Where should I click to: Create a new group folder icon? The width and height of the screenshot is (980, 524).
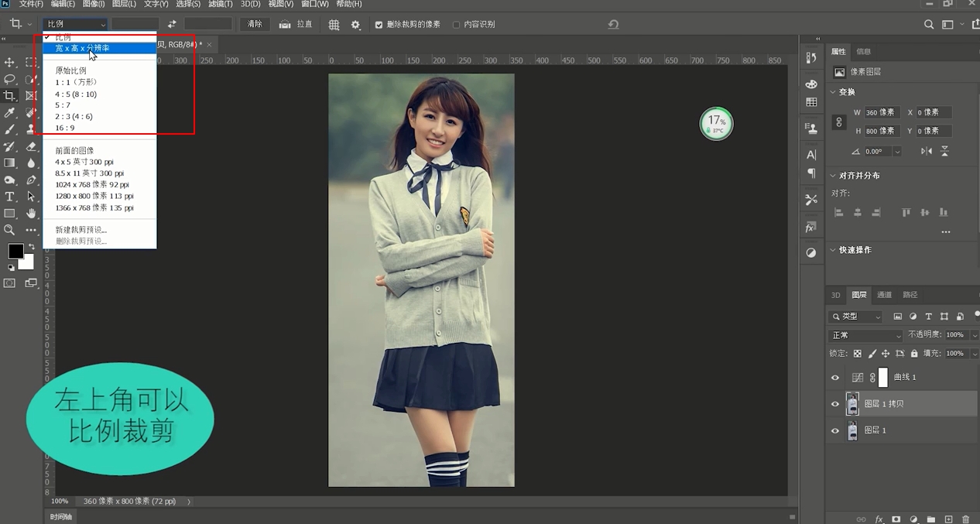pos(931,519)
